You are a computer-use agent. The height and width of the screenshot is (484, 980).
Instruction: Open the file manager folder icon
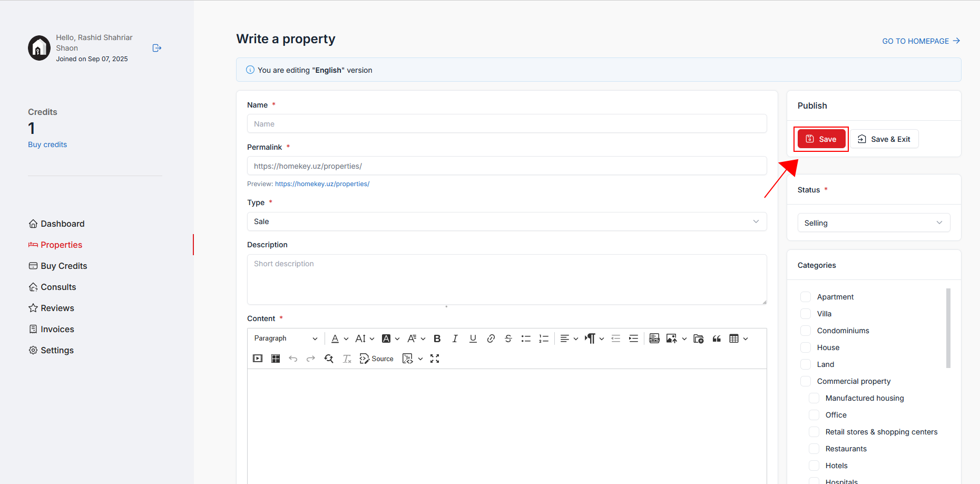(699, 338)
